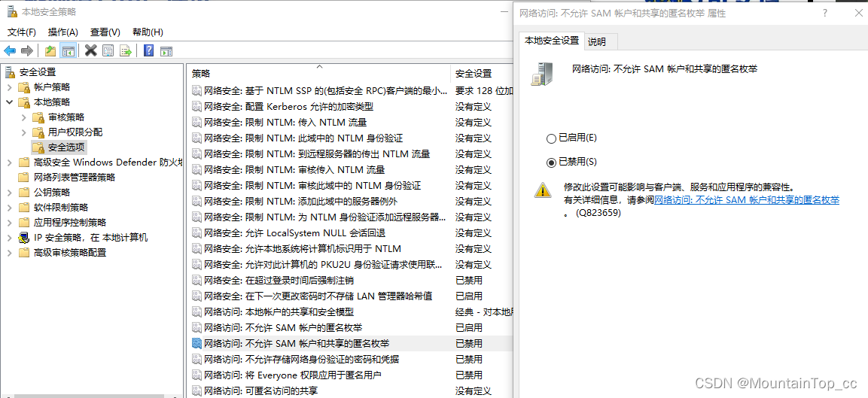Click the blue question mark Help icon

(148, 51)
